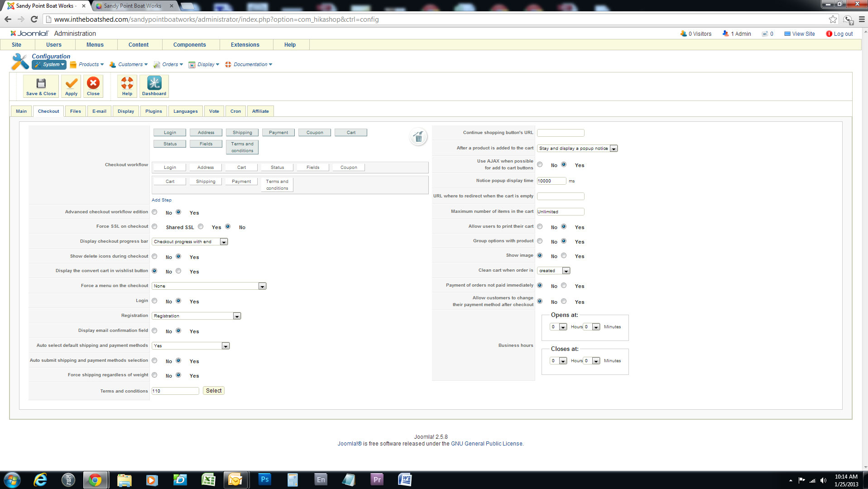868x489 pixels.
Task: Click the Documentation dropdown link
Action: coord(249,65)
